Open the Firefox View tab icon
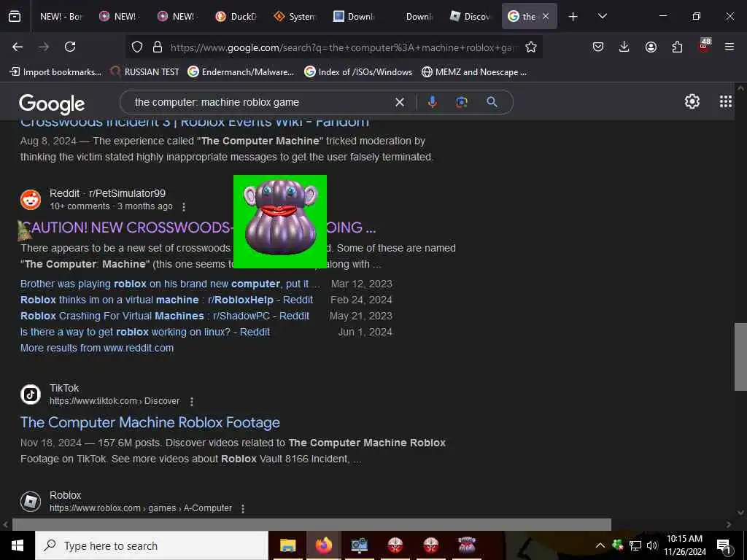This screenshot has width=747, height=560. [15, 16]
